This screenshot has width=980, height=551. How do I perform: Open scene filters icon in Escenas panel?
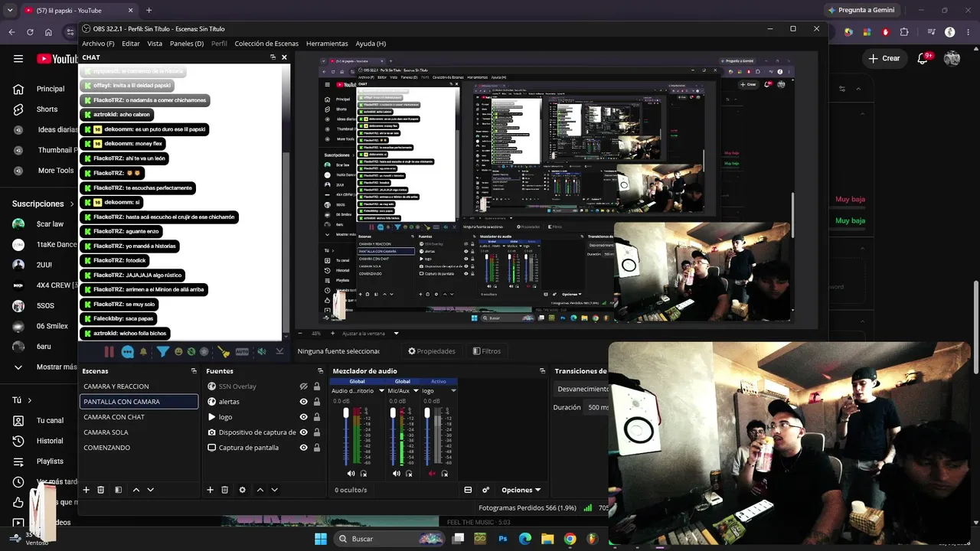point(118,490)
